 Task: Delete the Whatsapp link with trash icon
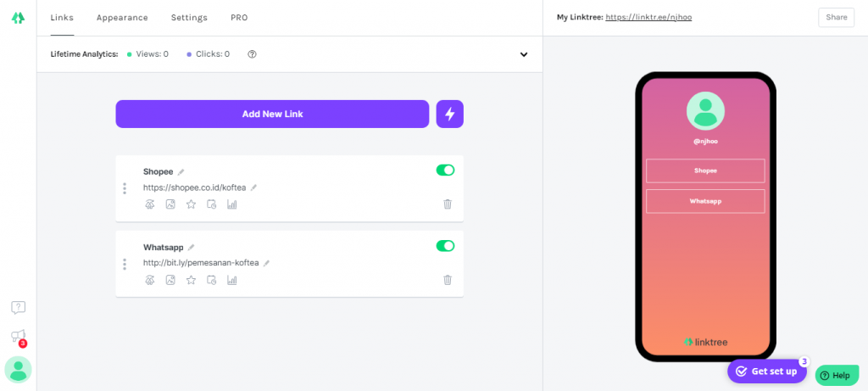tap(448, 280)
